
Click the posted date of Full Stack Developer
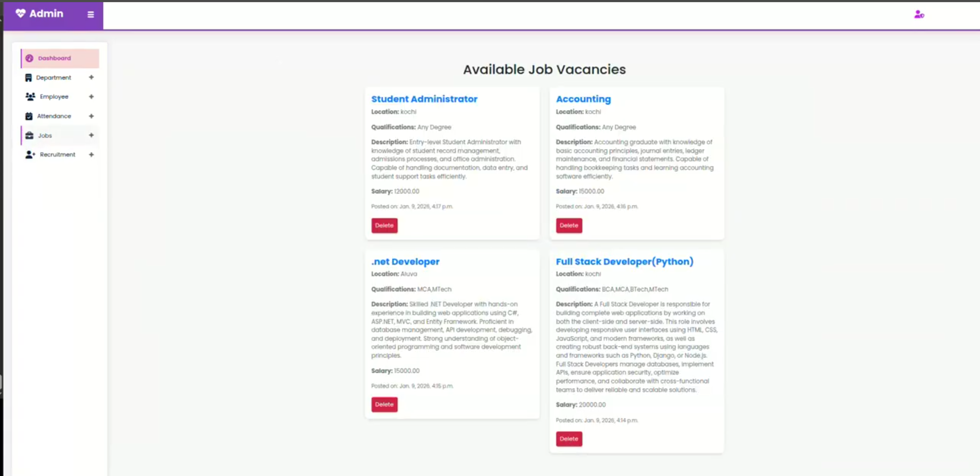click(597, 420)
